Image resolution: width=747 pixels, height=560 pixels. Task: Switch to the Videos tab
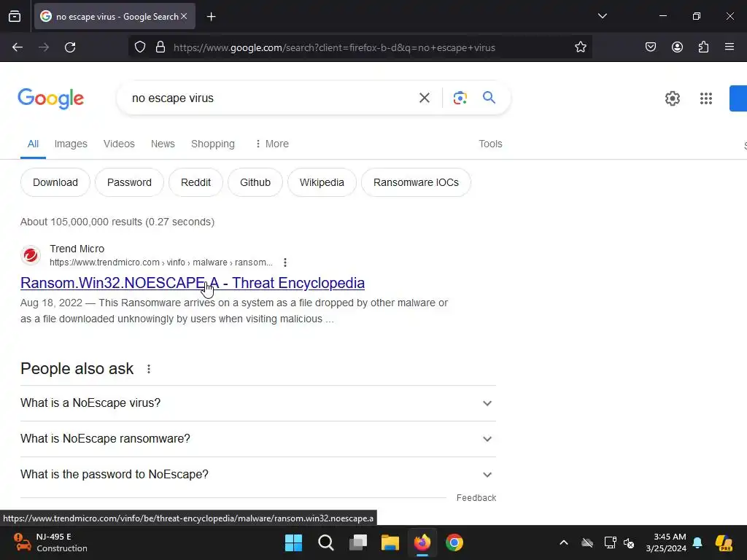coord(119,144)
